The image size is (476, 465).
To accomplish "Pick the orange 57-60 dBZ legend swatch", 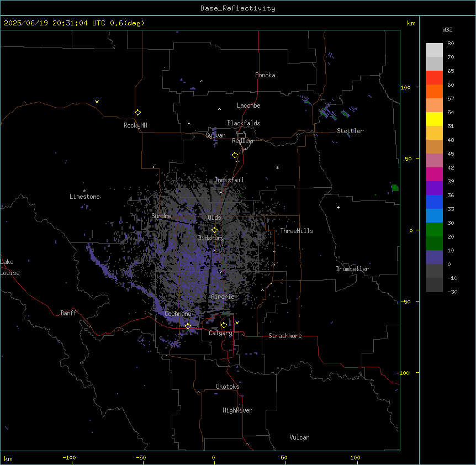I will click(x=434, y=91).
